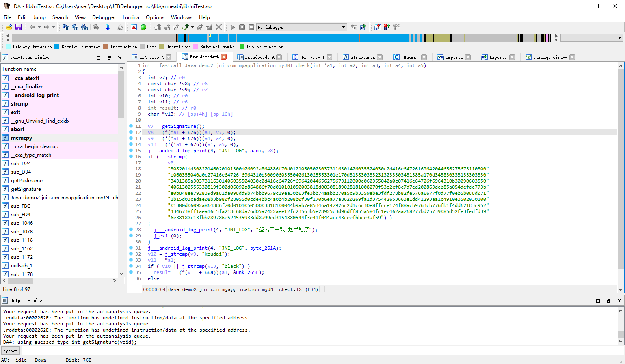Click the blue down arrow jump icon
Screen dimensions: 625x364
(x=108, y=27)
